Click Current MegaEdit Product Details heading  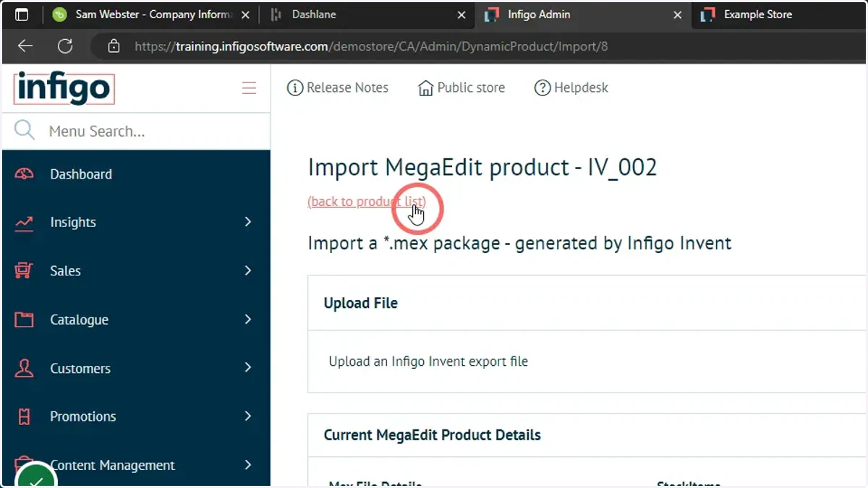click(x=433, y=435)
